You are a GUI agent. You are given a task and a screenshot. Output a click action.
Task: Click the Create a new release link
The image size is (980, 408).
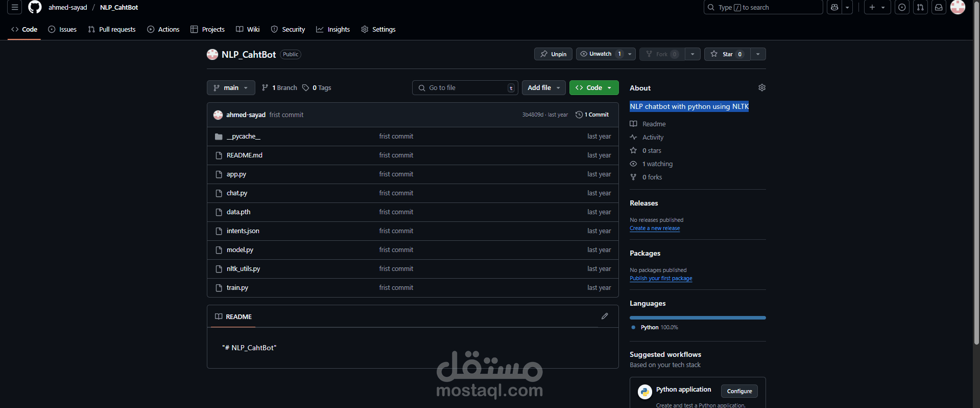(655, 229)
